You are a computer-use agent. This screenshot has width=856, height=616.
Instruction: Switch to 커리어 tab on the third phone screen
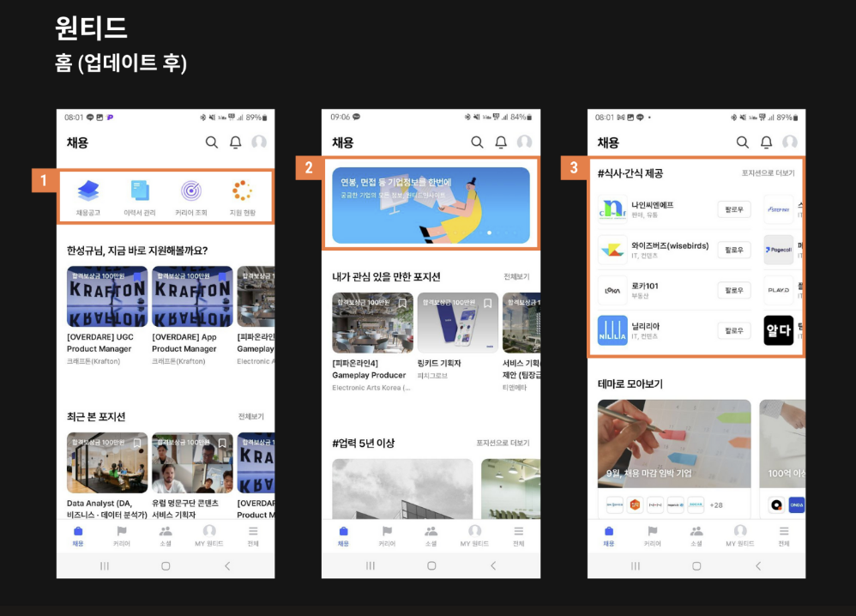click(x=653, y=535)
